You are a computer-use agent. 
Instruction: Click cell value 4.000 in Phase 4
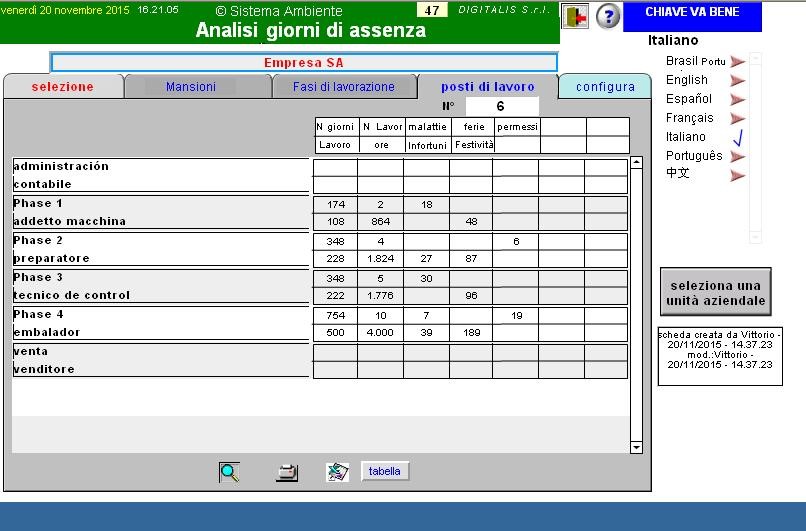380,333
